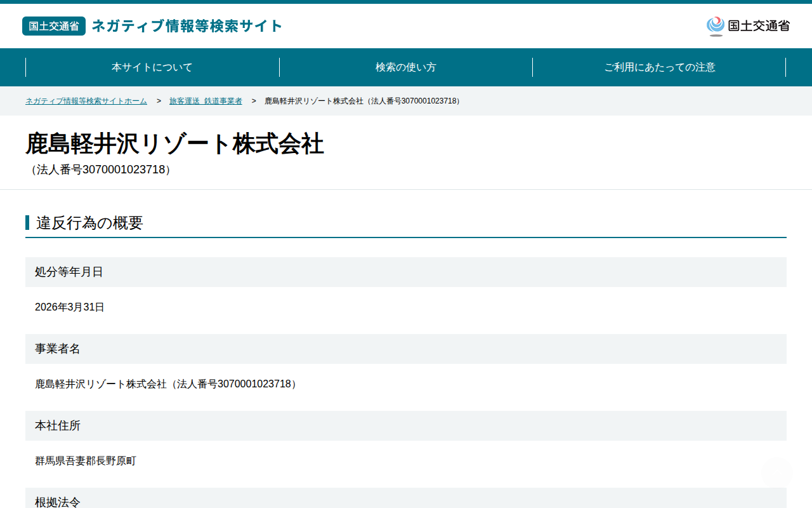
Task: Click the large 鹿島軽井沢リゾート株式会社 page heading
Action: click(x=174, y=144)
